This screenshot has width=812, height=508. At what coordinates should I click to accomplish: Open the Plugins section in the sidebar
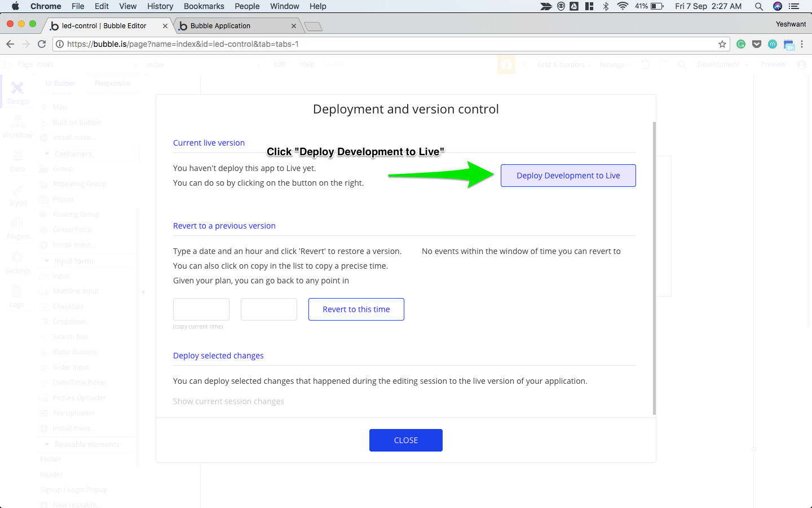point(17,229)
